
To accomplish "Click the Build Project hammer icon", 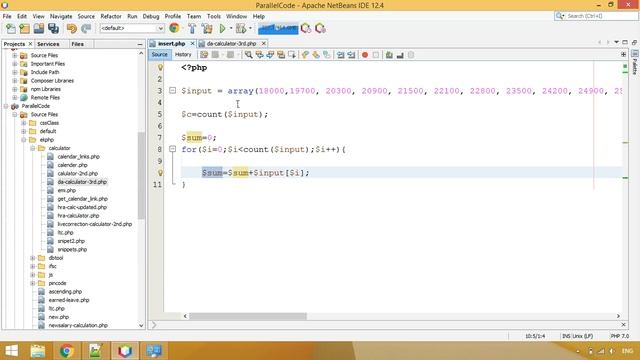I will pyautogui.click(x=192, y=29).
